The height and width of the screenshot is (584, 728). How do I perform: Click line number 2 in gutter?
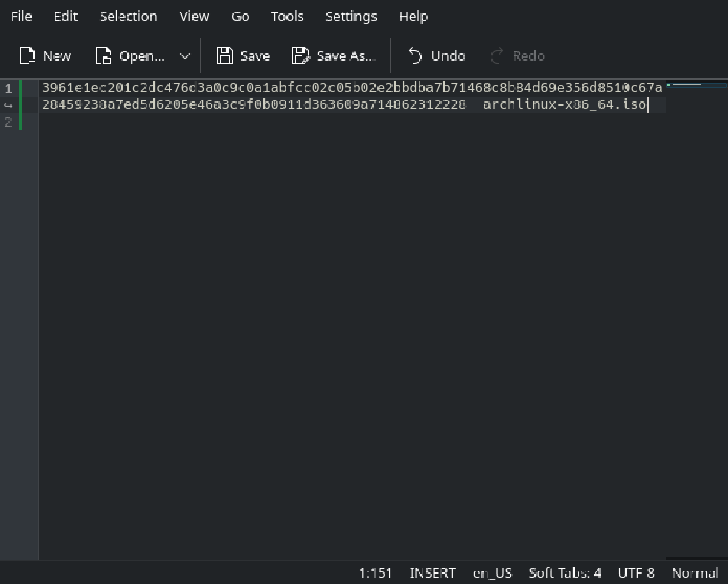coord(8,122)
